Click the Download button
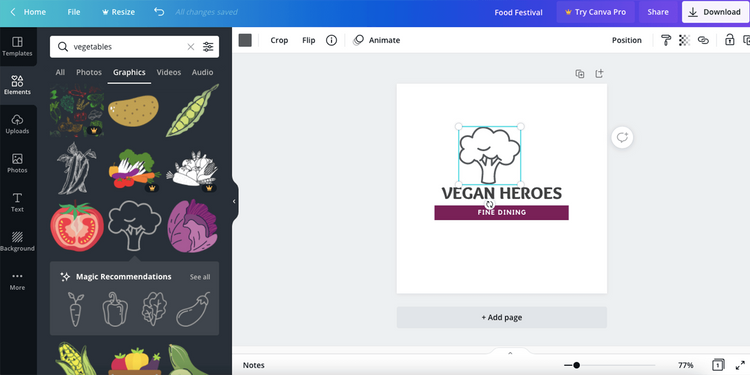This screenshot has width=750, height=375. [716, 12]
